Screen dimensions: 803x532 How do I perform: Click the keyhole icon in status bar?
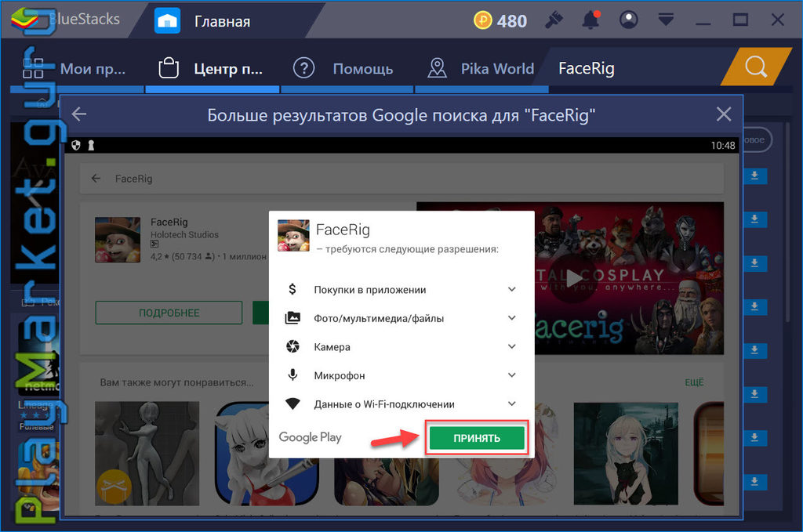[91, 145]
